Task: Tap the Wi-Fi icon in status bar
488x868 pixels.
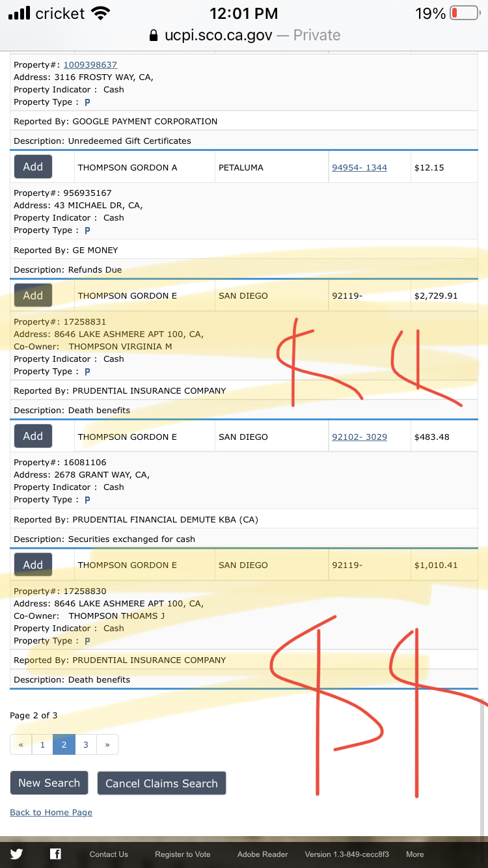Action: 100,13
